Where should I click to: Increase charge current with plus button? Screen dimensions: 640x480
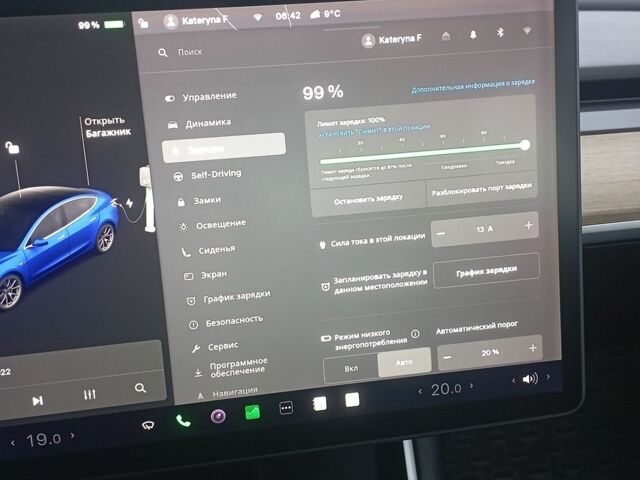click(x=529, y=225)
